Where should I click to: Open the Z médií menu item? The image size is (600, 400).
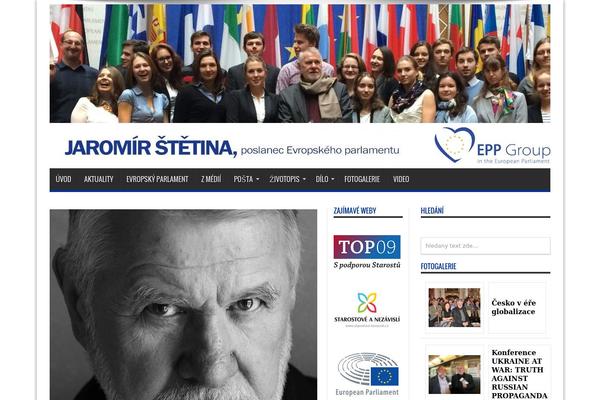[x=211, y=179]
